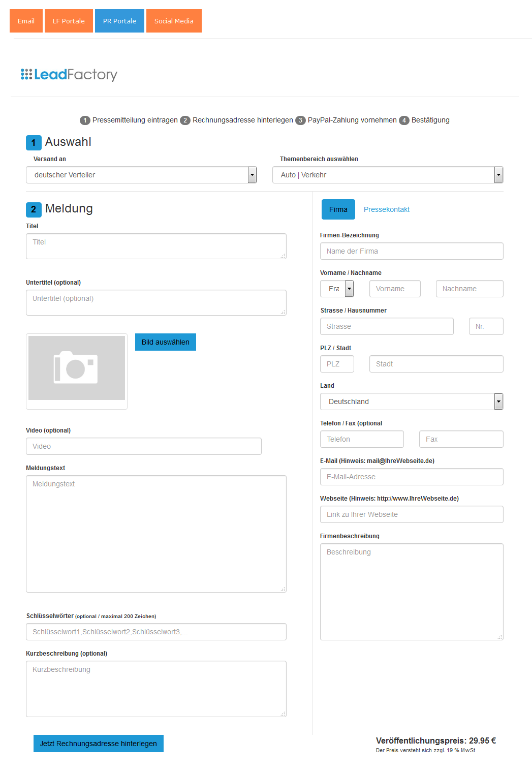
Task: Focus the Titel text field
Action: coord(156,246)
